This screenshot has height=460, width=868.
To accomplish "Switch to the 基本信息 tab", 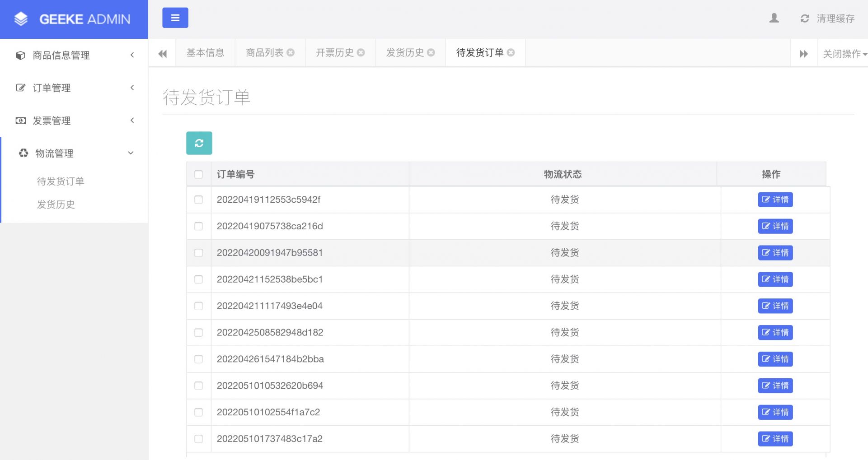I will pos(205,53).
